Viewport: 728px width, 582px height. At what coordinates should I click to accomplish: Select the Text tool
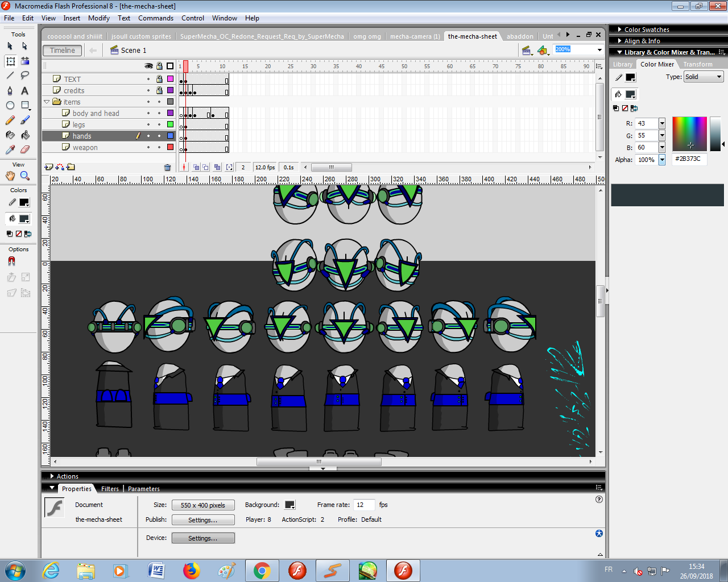click(x=25, y=90)
